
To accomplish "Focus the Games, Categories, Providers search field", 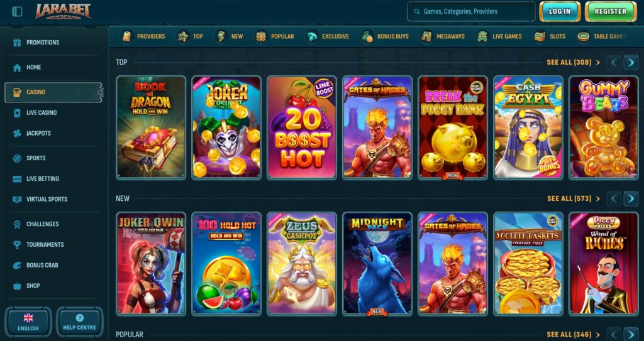I will tap(471, 11).
